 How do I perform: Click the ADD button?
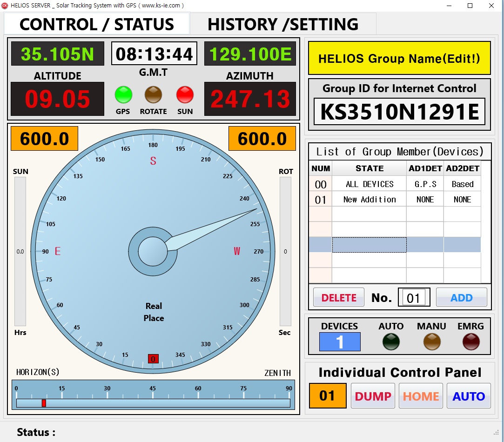click(x=462, y=297)
